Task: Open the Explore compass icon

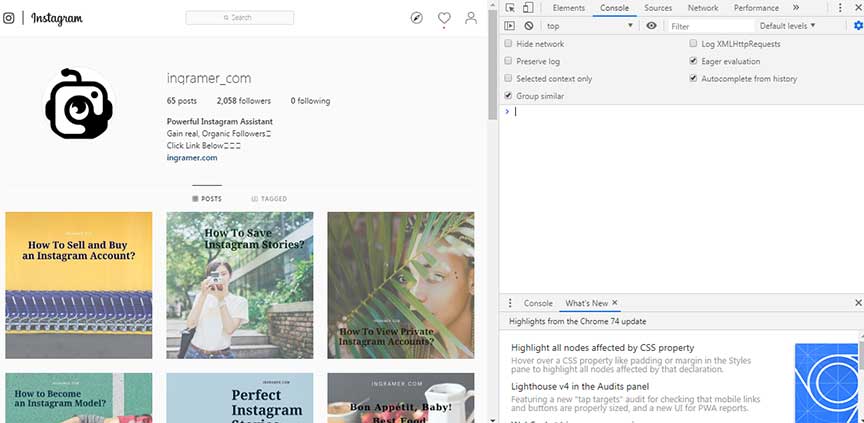Action: (417, 18)
